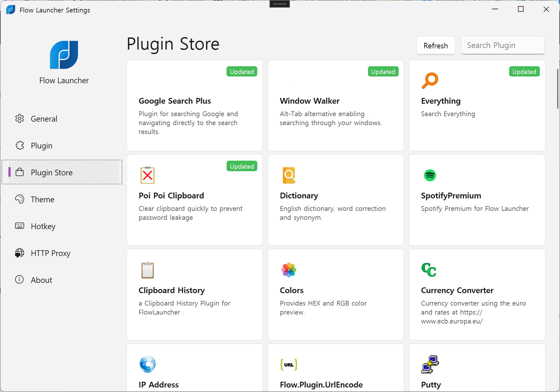Click the Dictionary plugin icon
560x392 pixels.
tap(289, 175)
